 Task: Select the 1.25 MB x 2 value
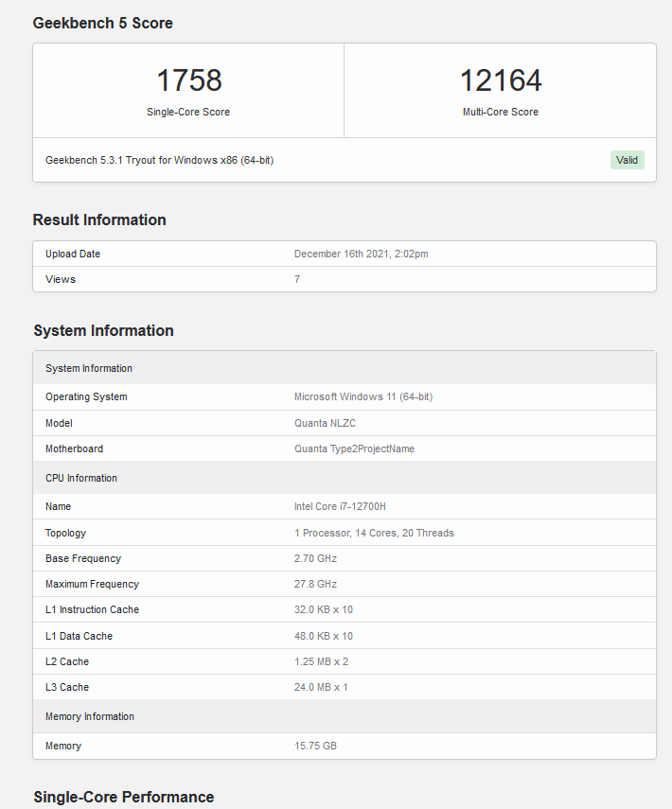321,661
